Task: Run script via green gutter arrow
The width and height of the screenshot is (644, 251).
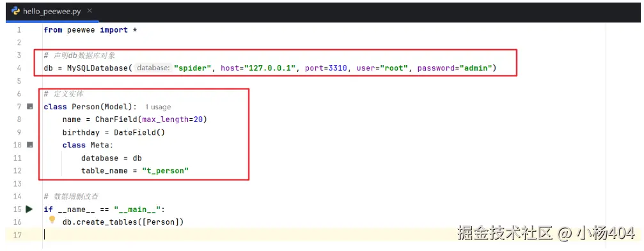Action: click(29, 209)
